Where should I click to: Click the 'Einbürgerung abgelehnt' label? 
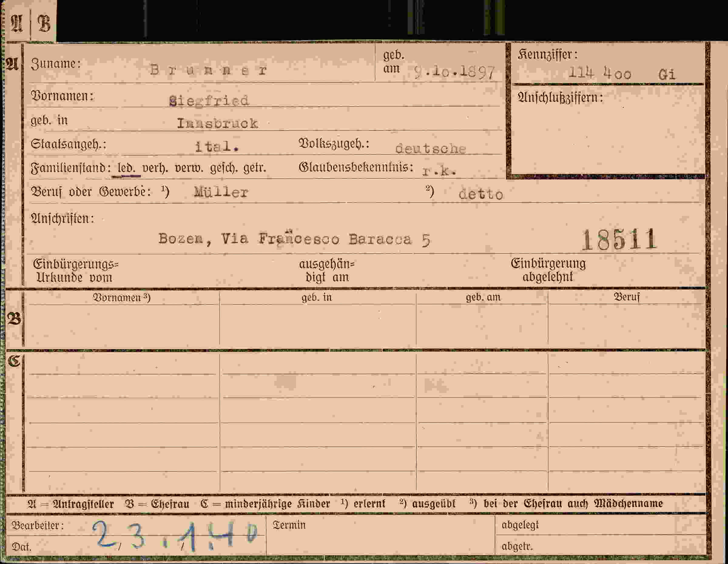click(548, 270)
